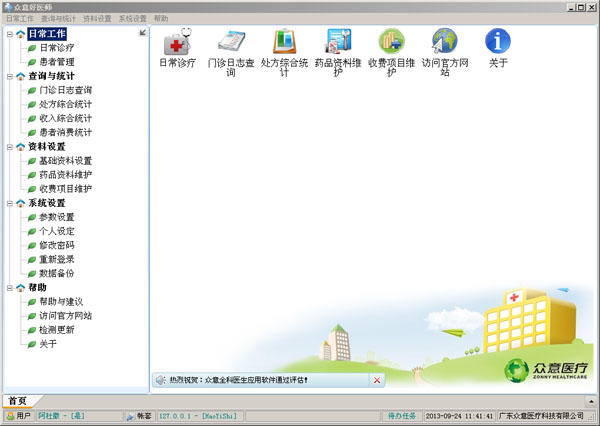Viewport: 600px width, 426px height.
Task: Click the 帐套 icon in status bar
Action: click(x=130, y=416)
